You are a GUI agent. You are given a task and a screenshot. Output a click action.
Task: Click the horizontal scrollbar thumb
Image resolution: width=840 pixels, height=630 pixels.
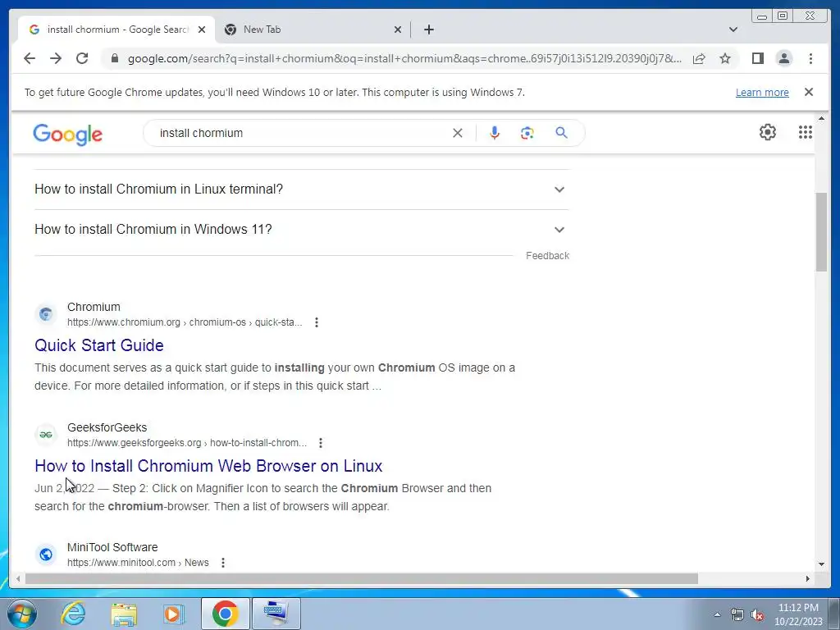tap(362, 578)
